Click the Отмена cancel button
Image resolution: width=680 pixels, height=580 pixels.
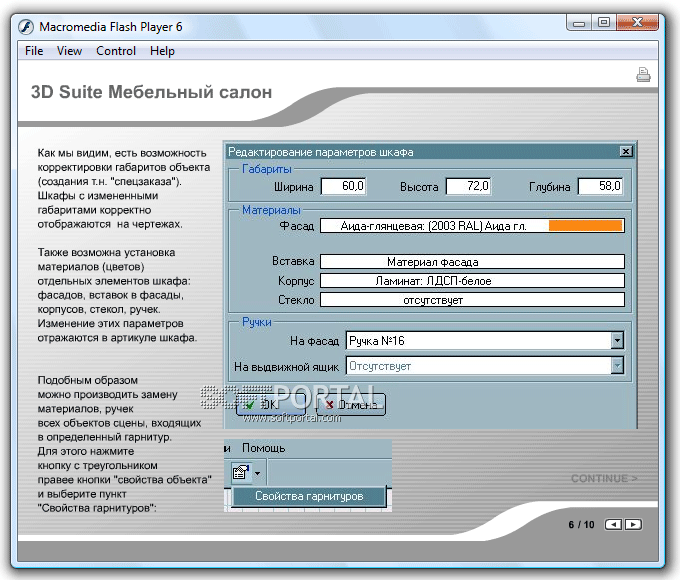coord(352,405)
